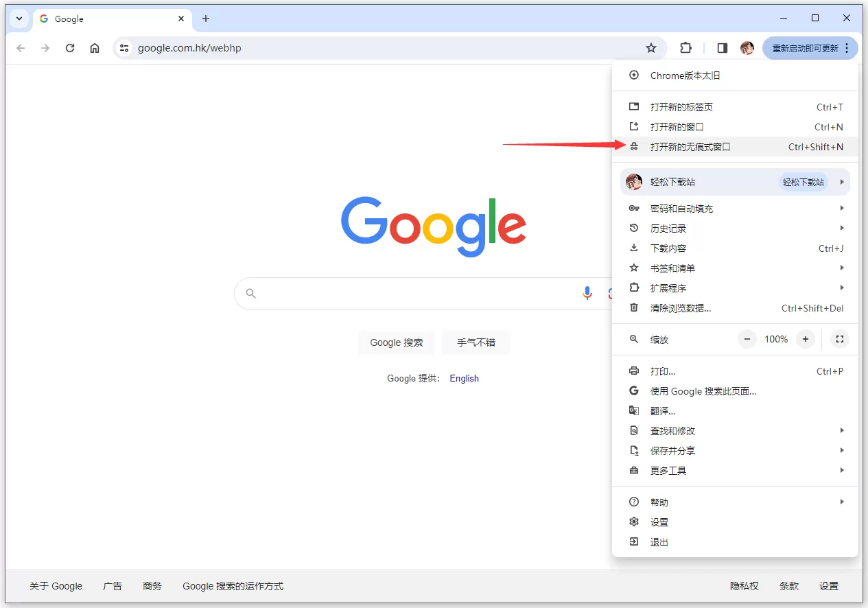Open 广告 footer link
The image size is (868, 608).
coord(113,586)
